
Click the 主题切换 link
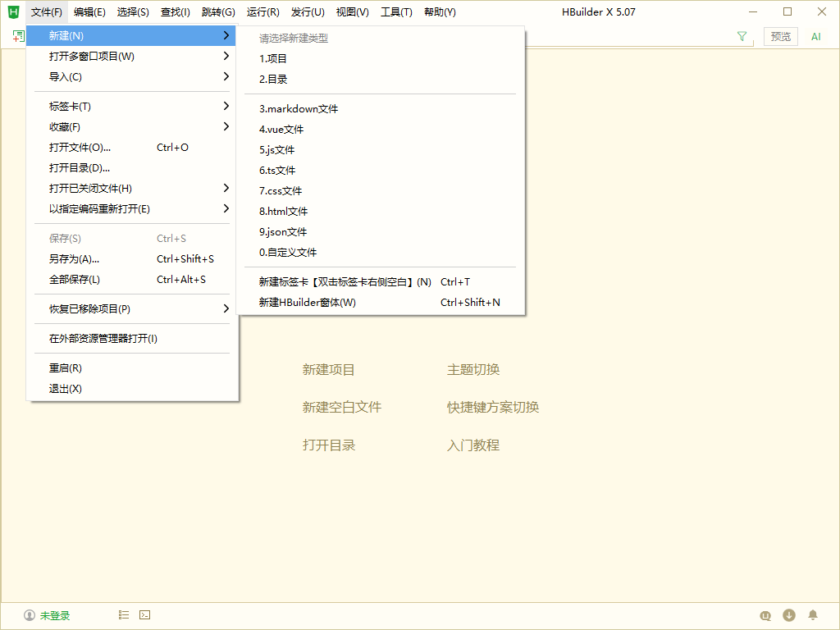click(473, 370)
